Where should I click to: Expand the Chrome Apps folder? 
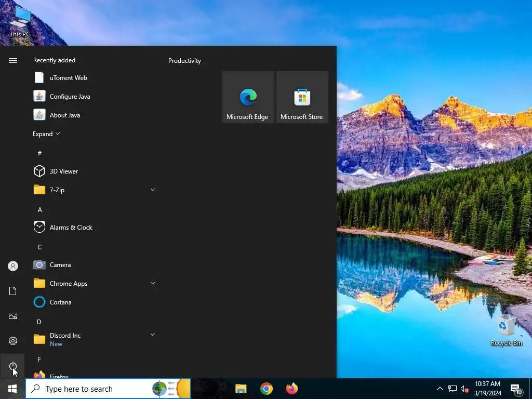point(95,283)
